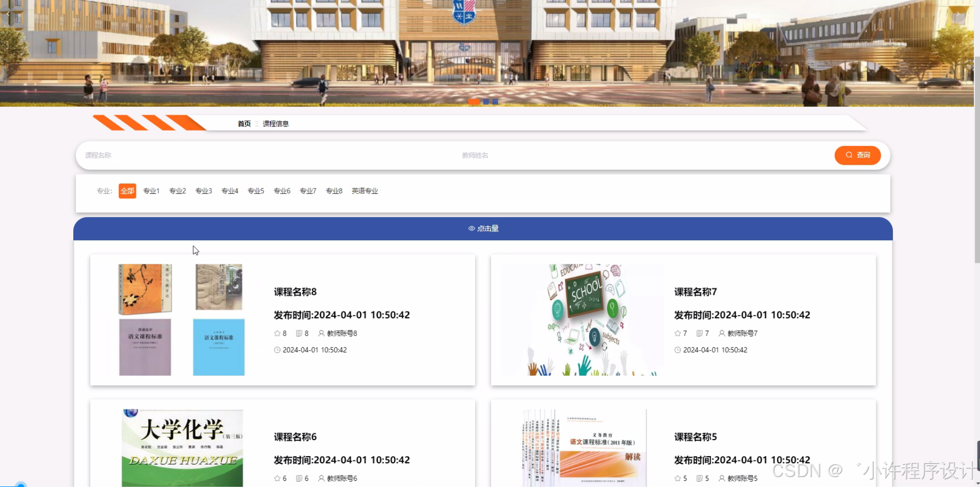
Task: Open the 课程名称5 course title
Action: point(695,437)
